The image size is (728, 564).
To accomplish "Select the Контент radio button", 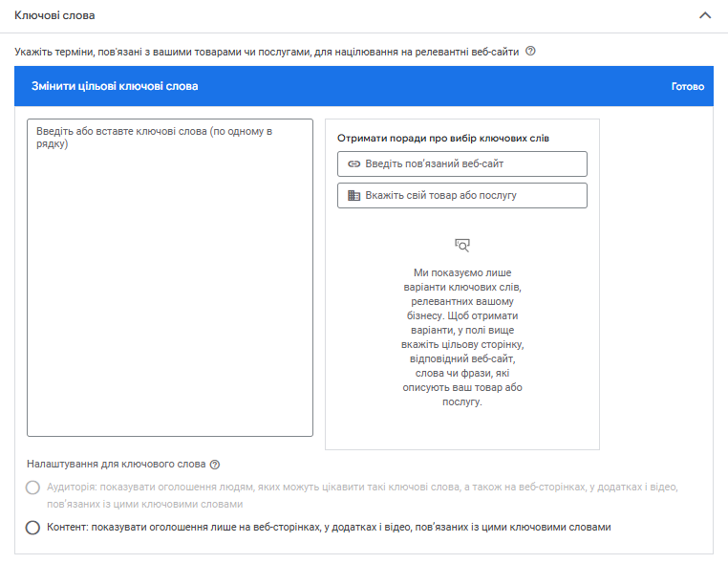I will 33,527.
